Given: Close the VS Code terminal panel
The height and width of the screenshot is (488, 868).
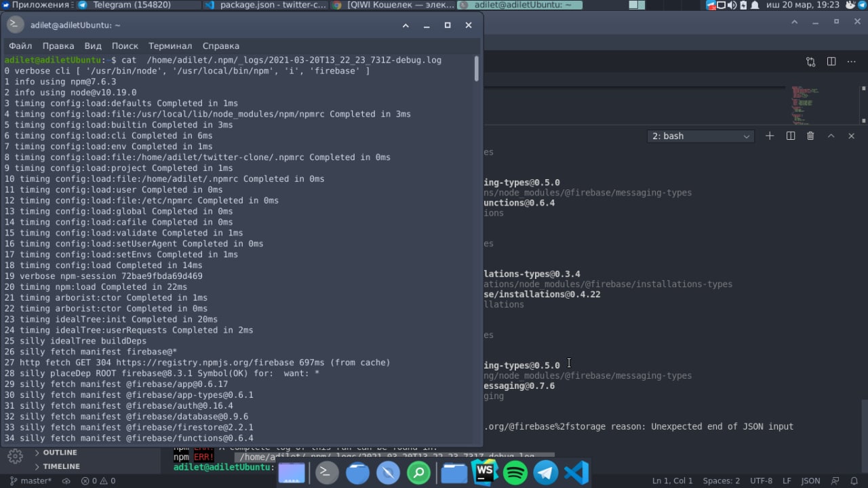Looking at the screenshot, I should coord(851,136).
